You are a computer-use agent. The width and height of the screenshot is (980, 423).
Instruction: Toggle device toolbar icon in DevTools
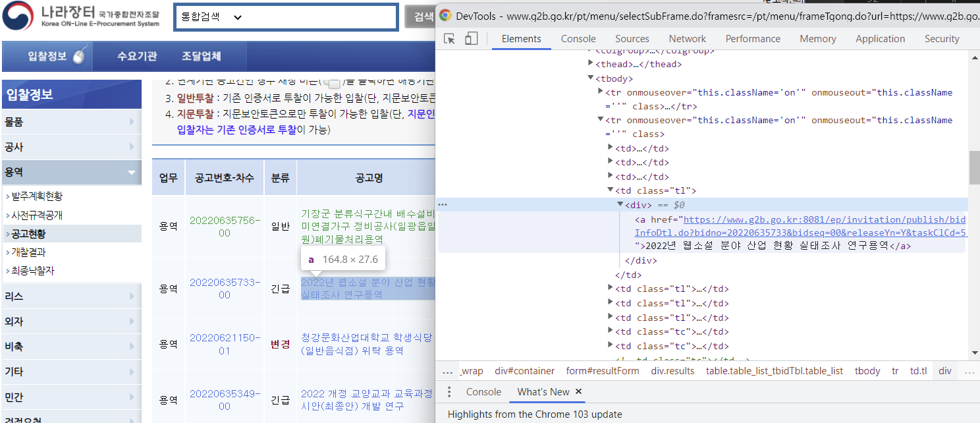471,39
